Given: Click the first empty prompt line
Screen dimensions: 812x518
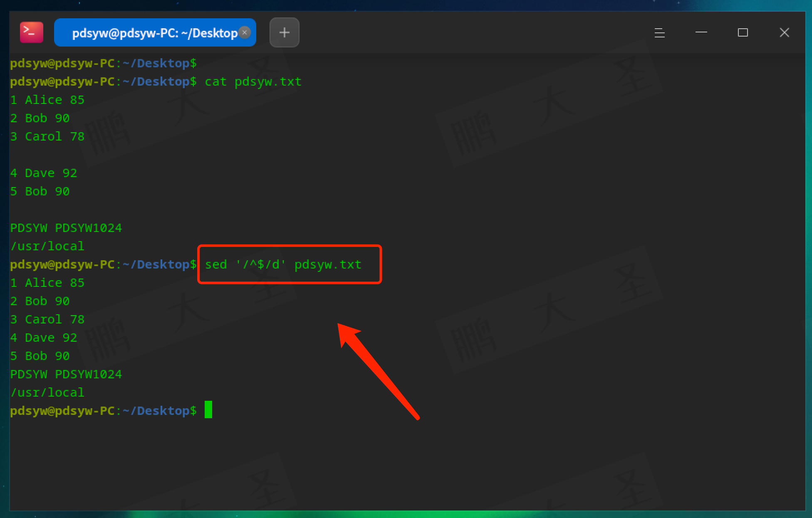Looking at the screenshot, I should 103,63.
